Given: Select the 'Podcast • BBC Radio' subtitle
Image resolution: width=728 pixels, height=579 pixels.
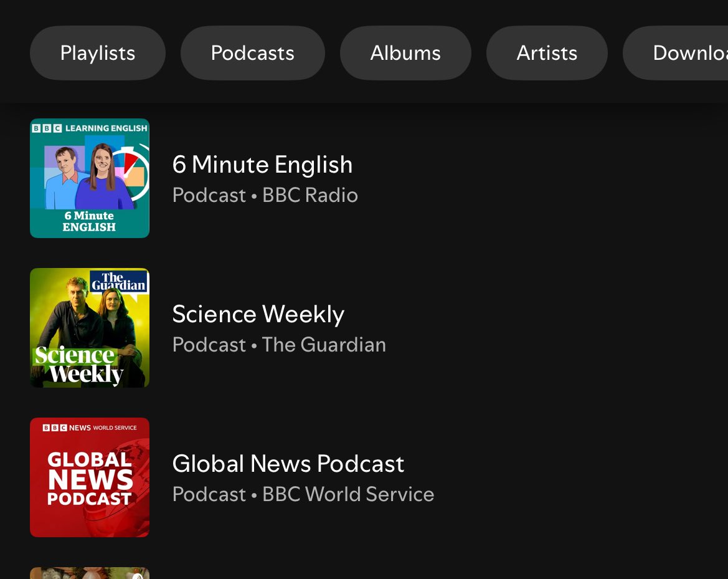Looking at the screenshot, I should [x=265, y=195].
